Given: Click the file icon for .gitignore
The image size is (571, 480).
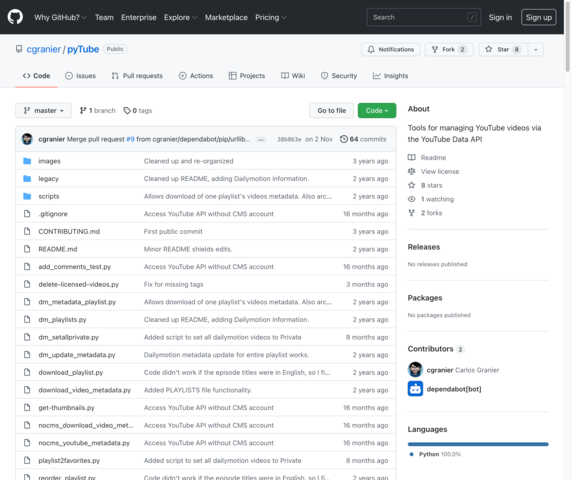Looking at the screenshot, I should [27, 214].
